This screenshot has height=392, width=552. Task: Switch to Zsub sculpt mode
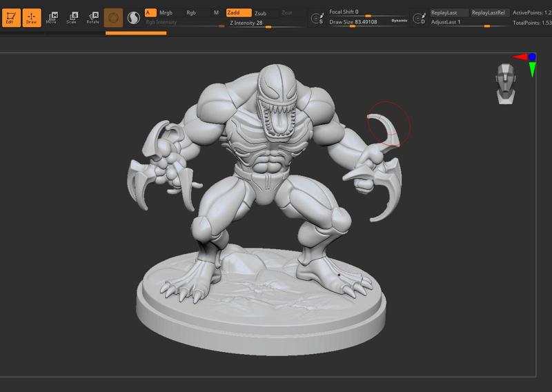click(x=261, y=13)
